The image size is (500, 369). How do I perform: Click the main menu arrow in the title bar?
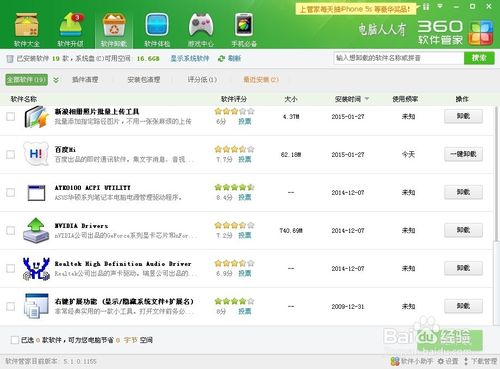(x=440, y=6)
